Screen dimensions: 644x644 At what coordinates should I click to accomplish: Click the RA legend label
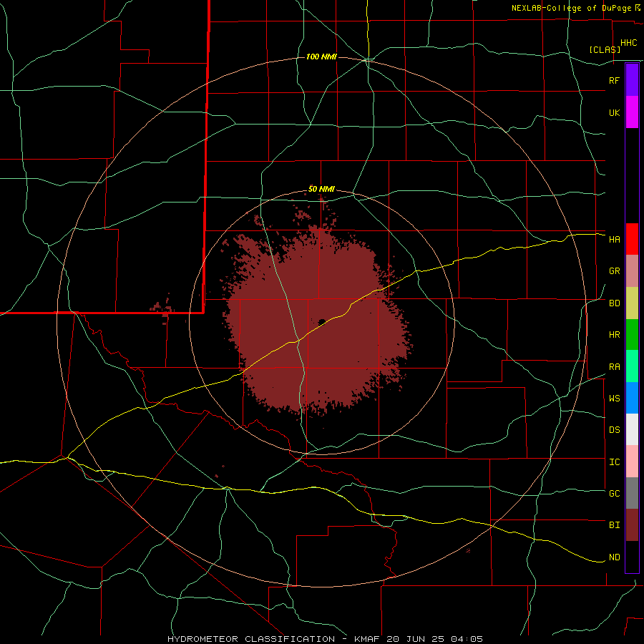pyautogui.click(x=614, y=366)
